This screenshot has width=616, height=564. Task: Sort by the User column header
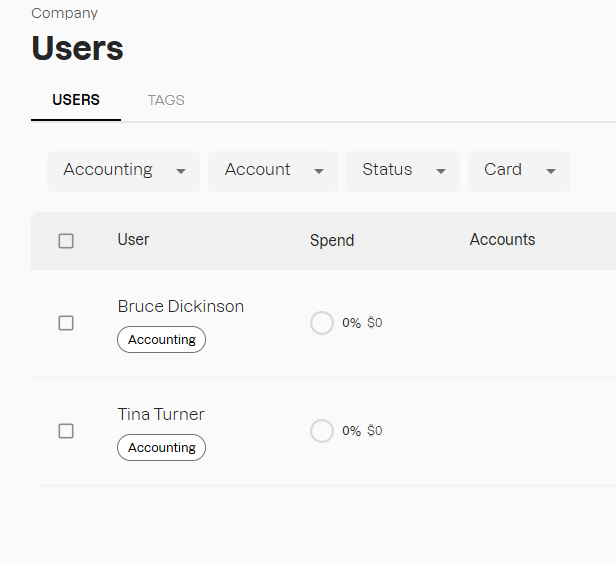point(133,240)
